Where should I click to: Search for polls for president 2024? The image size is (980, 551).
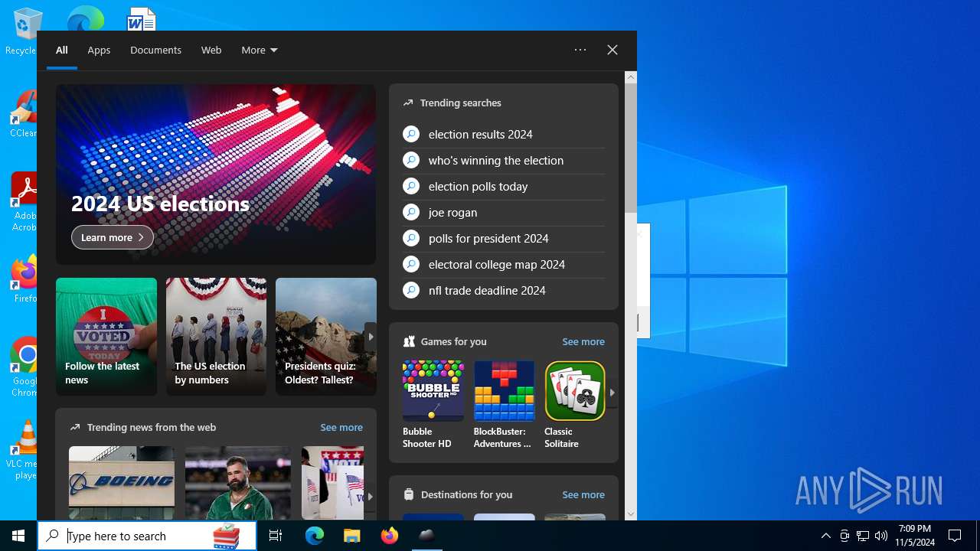(504, 239)
